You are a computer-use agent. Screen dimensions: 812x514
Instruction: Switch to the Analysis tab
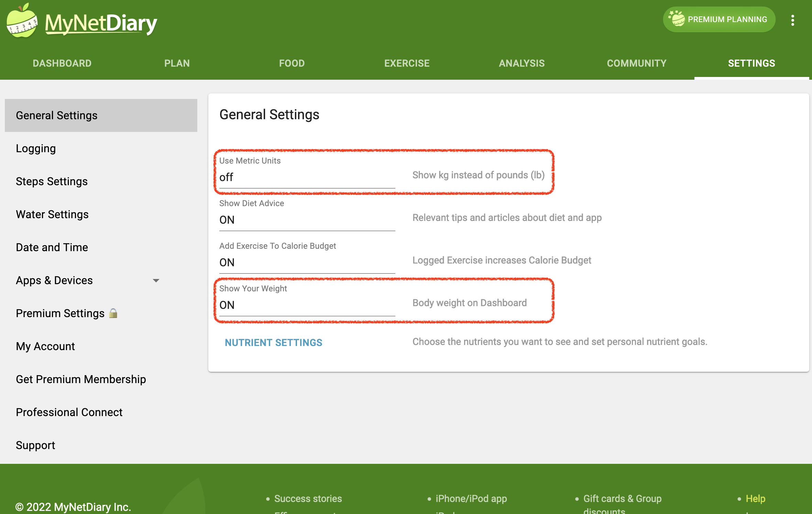click(x=522, y=63)
